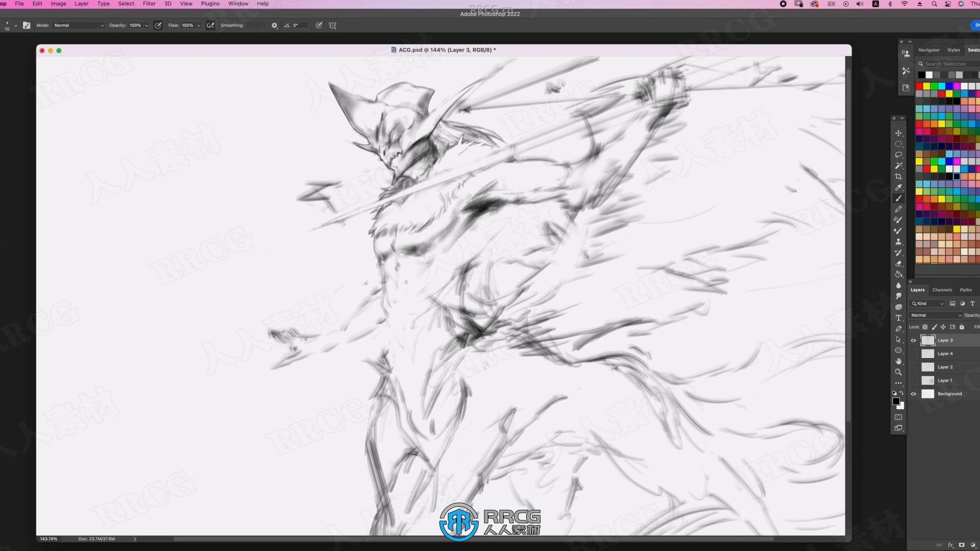Toggle Quick Mask mode
The height and width of the screenshot is (551, 980).
coord(898,417)
